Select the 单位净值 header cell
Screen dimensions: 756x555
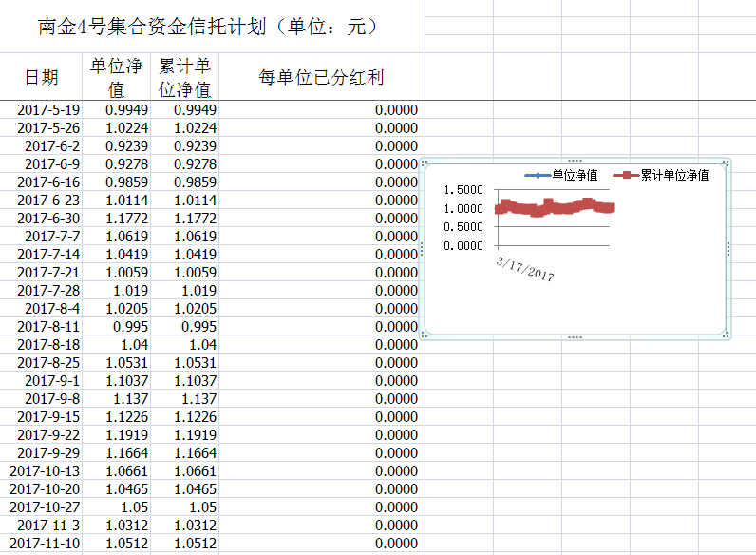pyautogui.click(x=116, y=77)
